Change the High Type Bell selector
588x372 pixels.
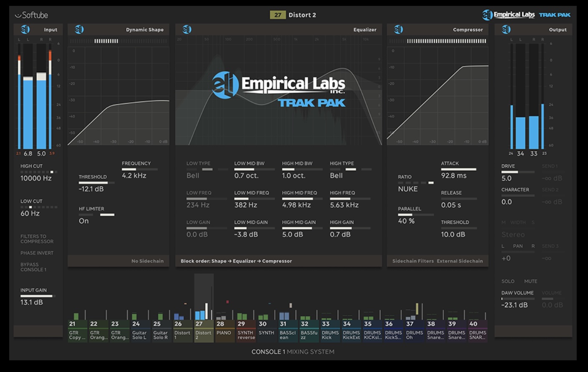[351, 169]
